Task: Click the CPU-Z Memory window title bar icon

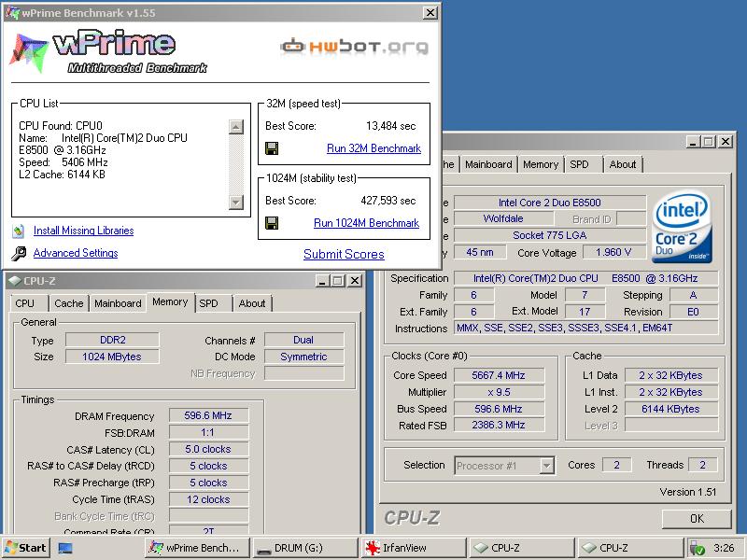Action: click(x=15, y=281)
